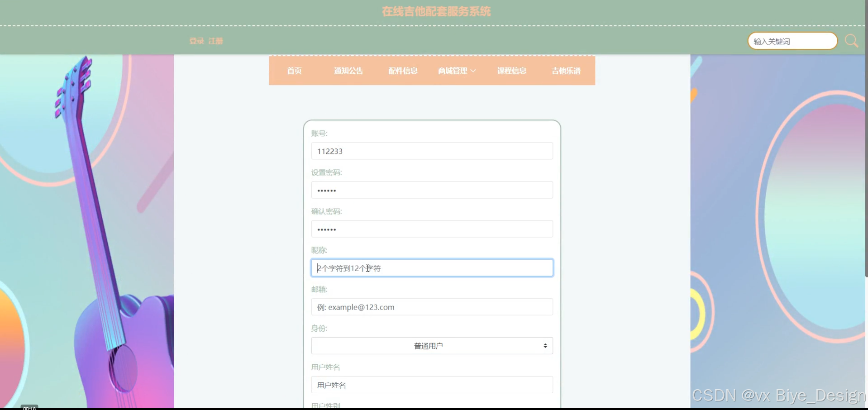868x410 pixels.
Task: Open the 吉他乐谱 menu item
Action: coord(566,71)
